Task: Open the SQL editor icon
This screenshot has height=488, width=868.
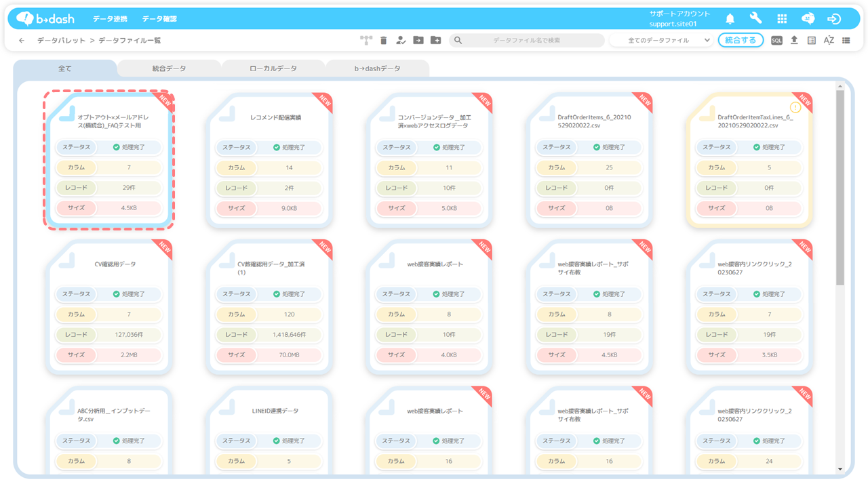Action: (777, 41)
